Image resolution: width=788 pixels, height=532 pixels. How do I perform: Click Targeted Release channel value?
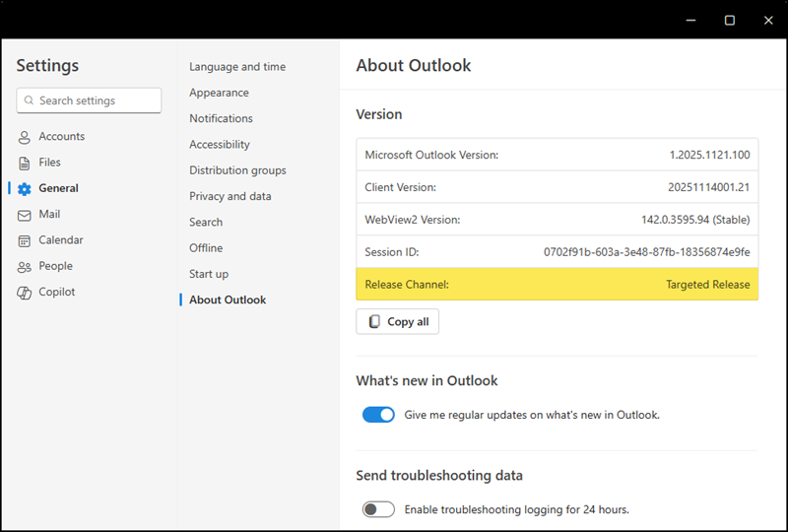coord(708,285)
